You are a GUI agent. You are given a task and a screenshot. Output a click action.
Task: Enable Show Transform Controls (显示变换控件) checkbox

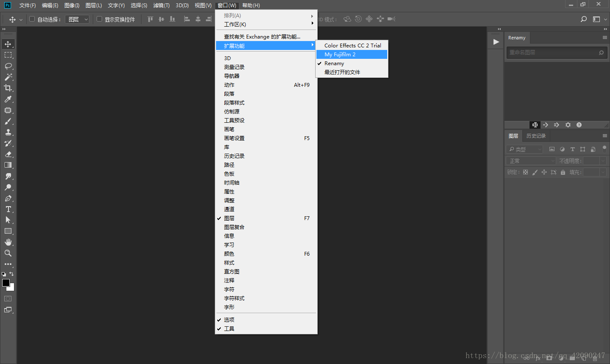(x=100, y=19)
